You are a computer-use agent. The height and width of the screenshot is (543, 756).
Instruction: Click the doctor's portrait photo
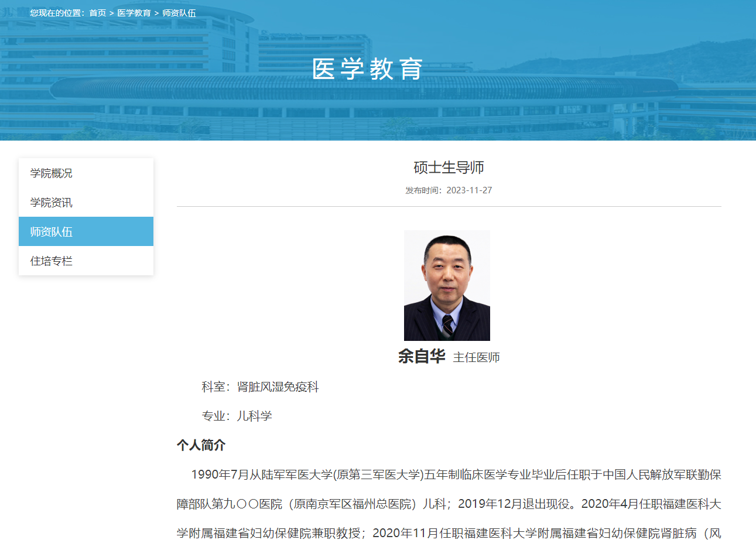447,285
